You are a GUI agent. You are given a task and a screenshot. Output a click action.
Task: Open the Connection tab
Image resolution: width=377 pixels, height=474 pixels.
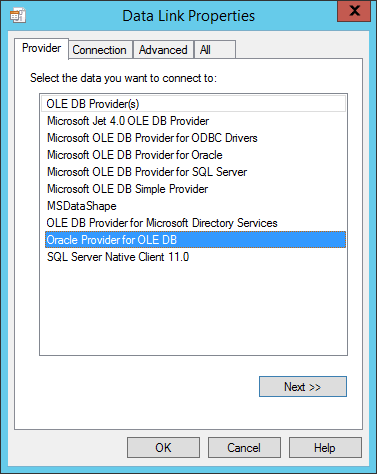coord(99,50)
